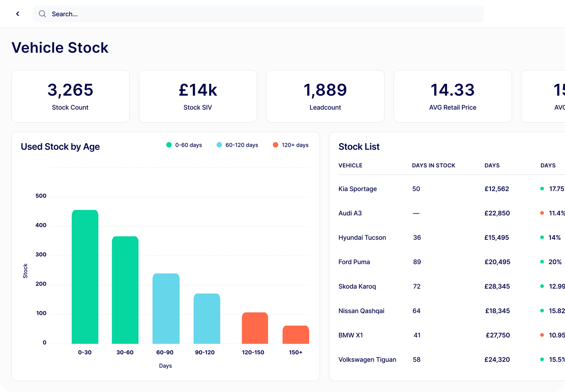The image size is (565, 392).
Task: Select the Leadcount summary card
Action: [x=325, y=96]
